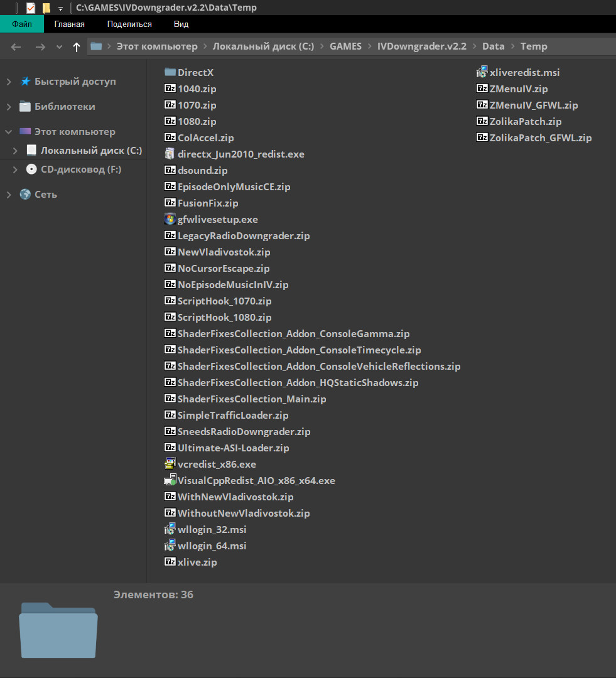Select WithoutNewVladivostok.zip
The width and height of the screenshot is (616, 678).
click(x=244, y=514)
